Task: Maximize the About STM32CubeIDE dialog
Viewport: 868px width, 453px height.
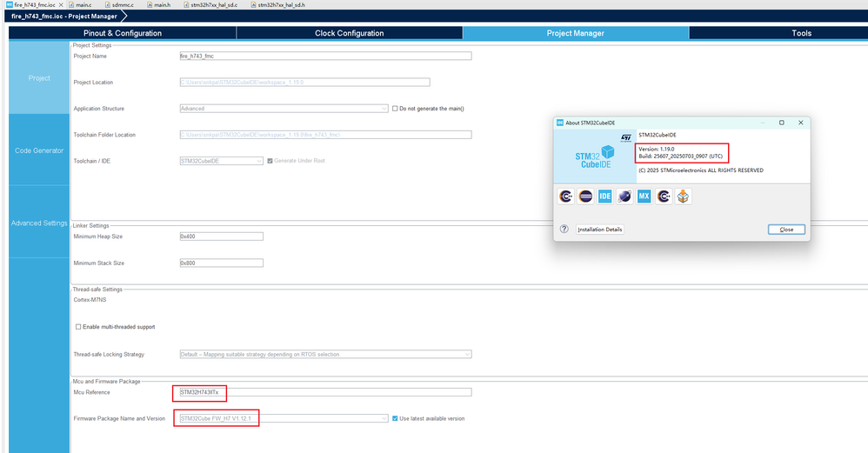Action: coord(782,123)
